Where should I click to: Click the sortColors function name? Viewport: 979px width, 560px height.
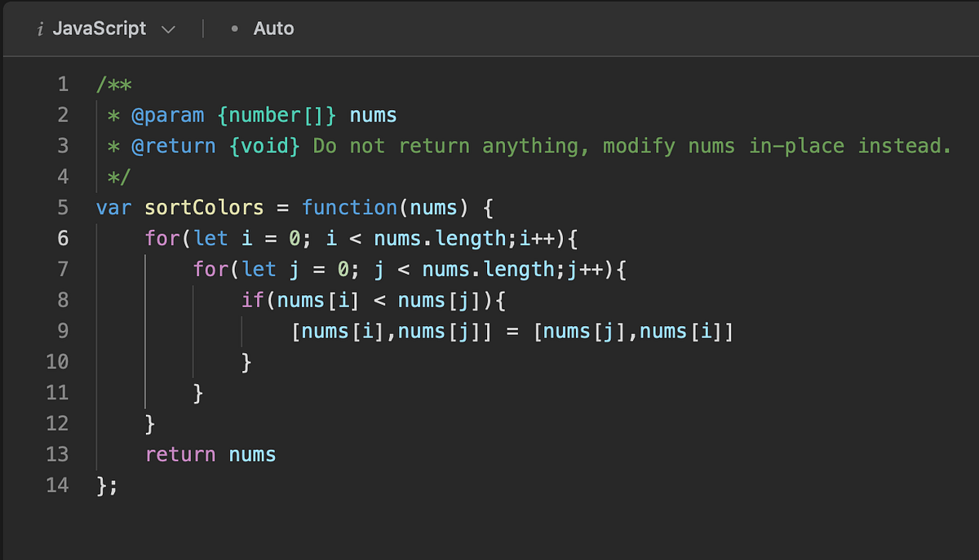(203, 207)
